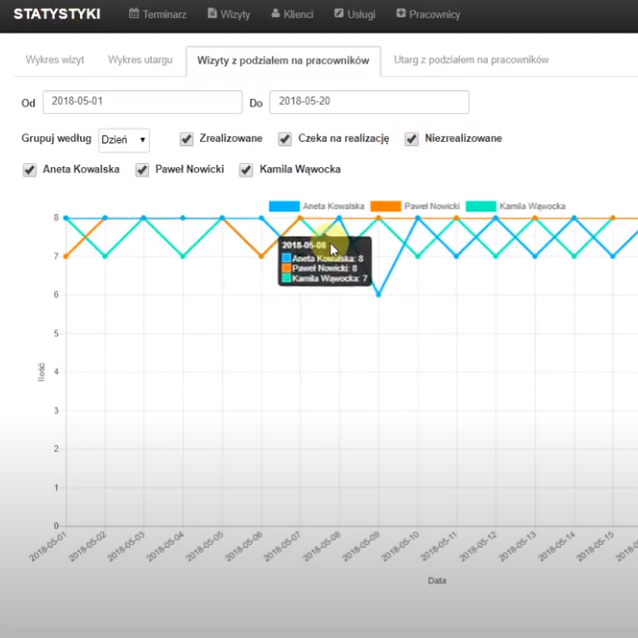The width and height of the screenshot is (638, 638).
Task: Open the Grupuj według dropdown
Action: point(123,140)
